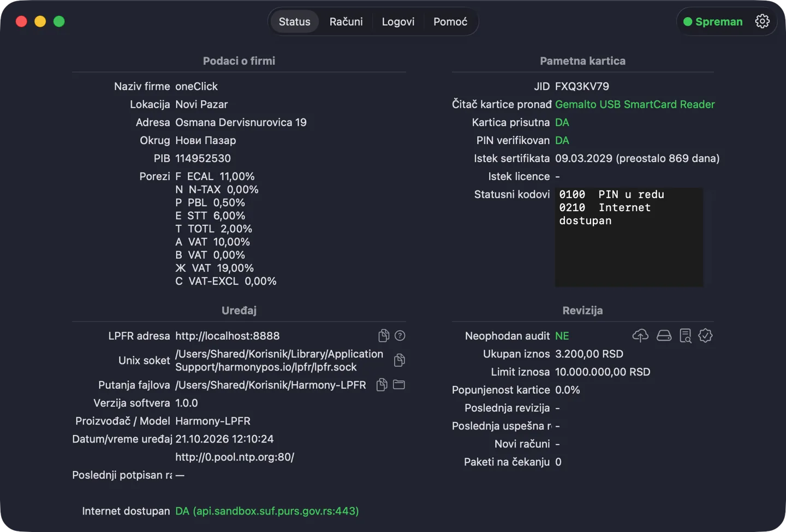Screen dimensions: 786x532
Task: Switch to the Računi tab
Action: tap(346, 22)
